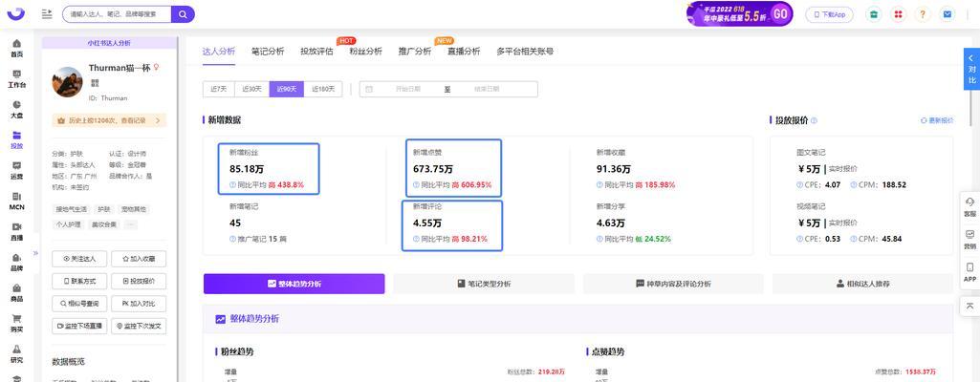Open 品牌 in the left sidebar
The height and width of the screenshot is (382, 980).
point(17,263)
